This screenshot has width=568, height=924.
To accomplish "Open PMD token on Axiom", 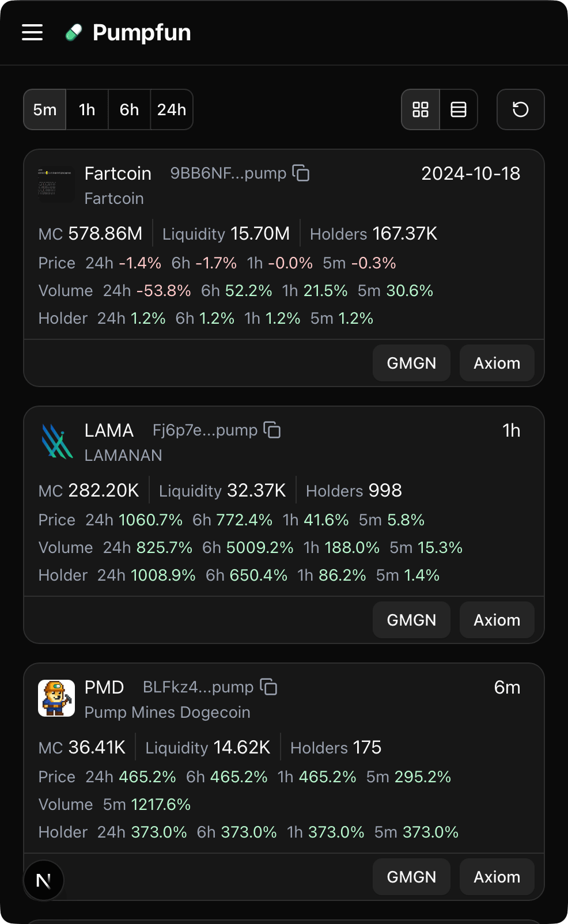I will tap(497, 877).
